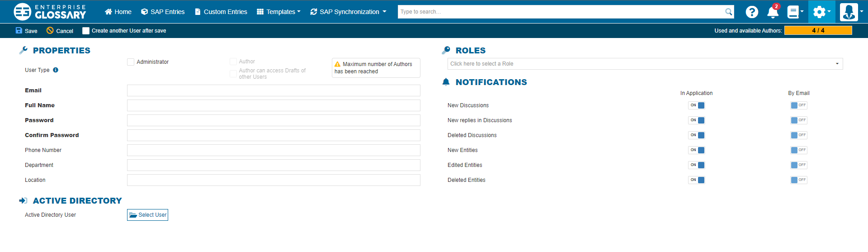Open Custom Entries from the navbar
Image resolution: width=868 pixels, height=252 pixels.
click(x=221, y=12)
